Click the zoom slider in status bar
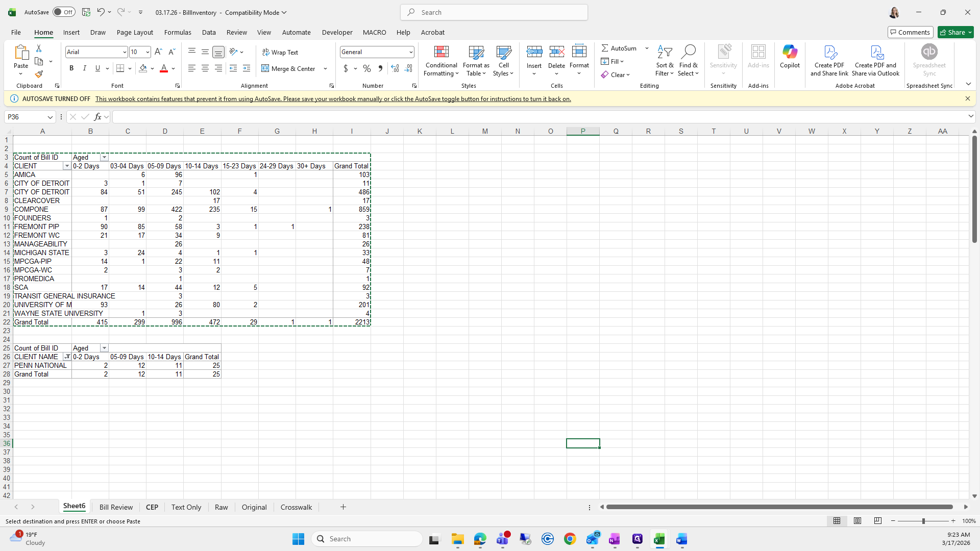980x551 pixels. pos(923,521)
